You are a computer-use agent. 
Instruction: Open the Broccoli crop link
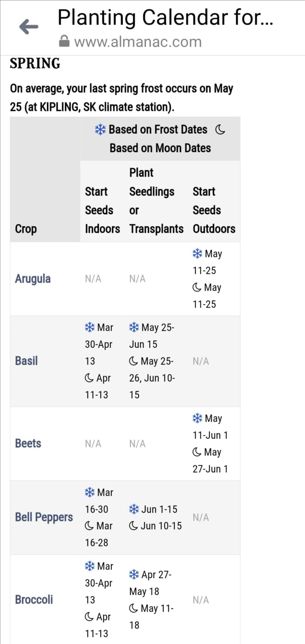pyautogui.click(x=34, y=599)
